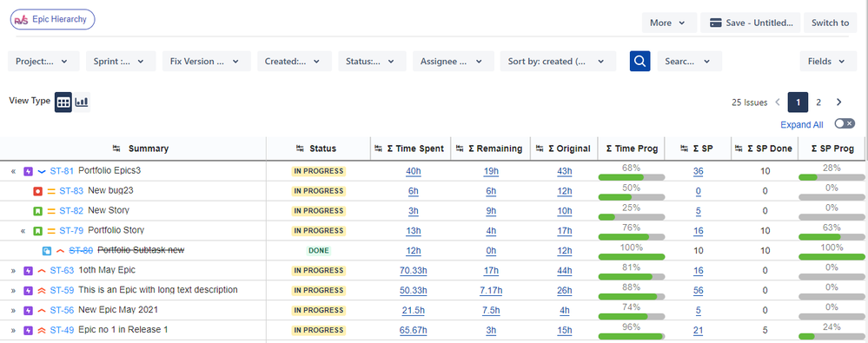868x343 pixels.
Task: Click the sort icon beside Σ Time Spent header
Action: (x=379, y=148)
